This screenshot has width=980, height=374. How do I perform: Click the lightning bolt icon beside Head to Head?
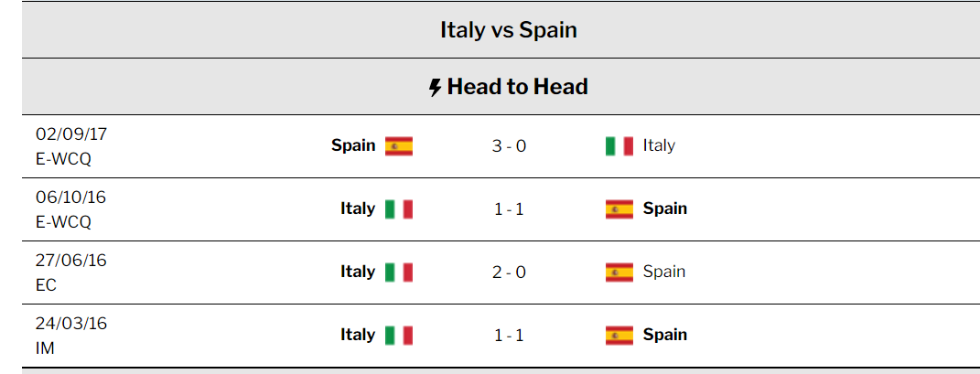click(x=436, y=88)
